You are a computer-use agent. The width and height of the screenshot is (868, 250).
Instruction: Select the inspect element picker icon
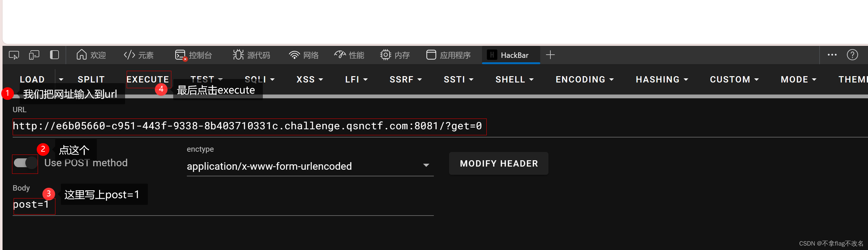point(14,55)
